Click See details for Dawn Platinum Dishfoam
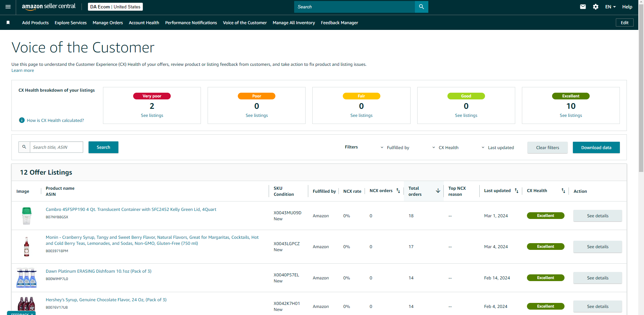This screenshot has height=315, width=644. pos(598,278)
